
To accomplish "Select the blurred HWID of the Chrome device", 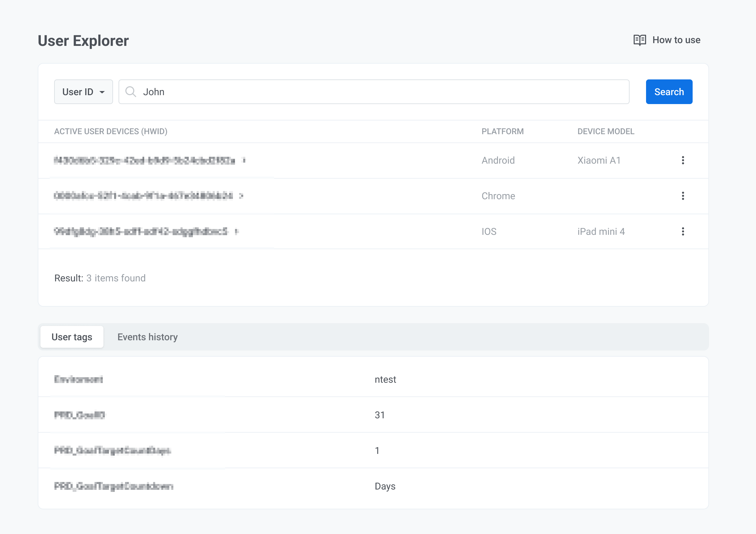I will [x=144, y=196].
